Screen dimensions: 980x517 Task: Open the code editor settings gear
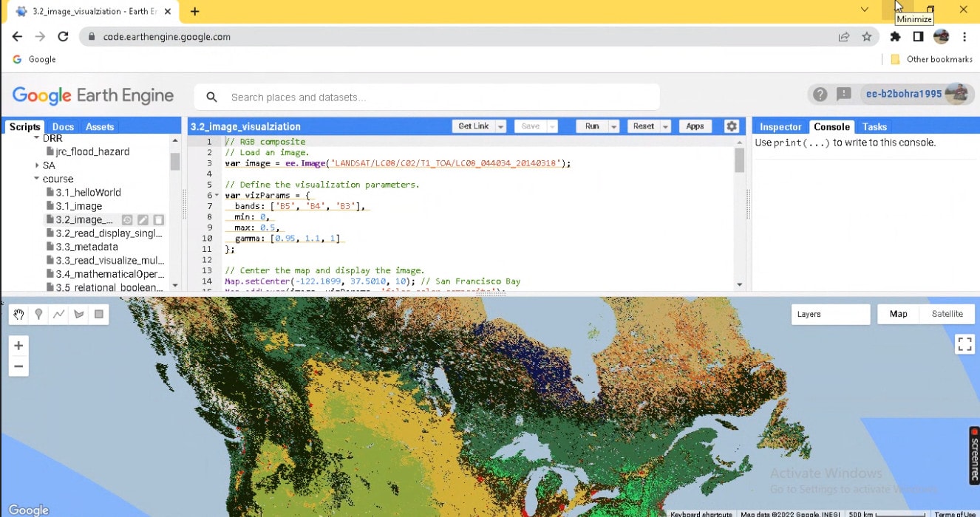coord(732,126)
